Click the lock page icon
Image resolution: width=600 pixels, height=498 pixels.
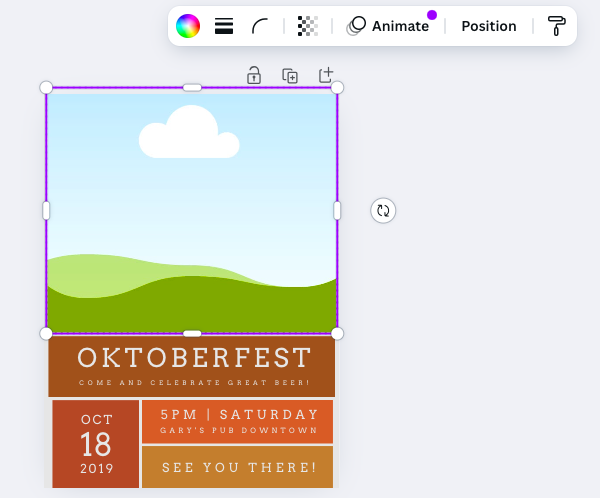[254, 75]
